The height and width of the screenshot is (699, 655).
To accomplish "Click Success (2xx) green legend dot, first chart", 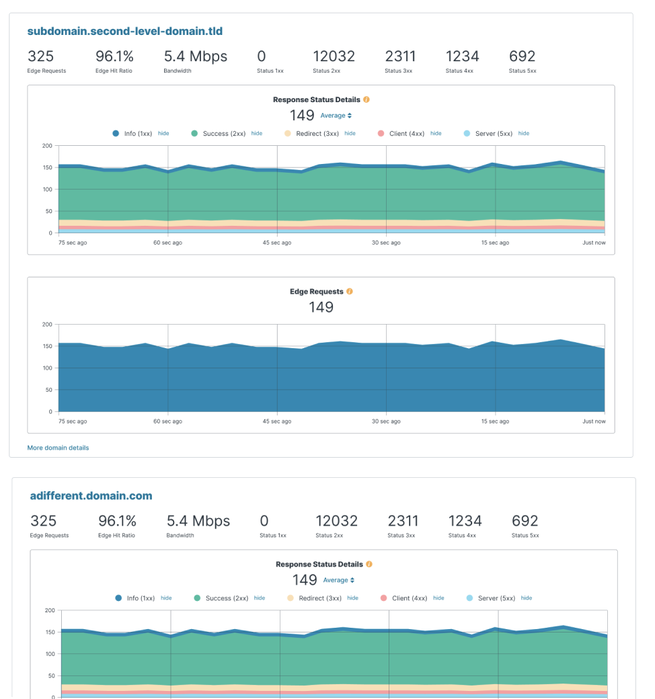I will (x=194, y=133).
